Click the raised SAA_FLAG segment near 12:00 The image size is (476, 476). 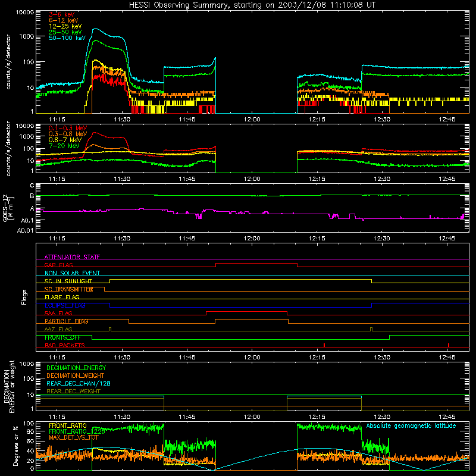tap(246, 311)
